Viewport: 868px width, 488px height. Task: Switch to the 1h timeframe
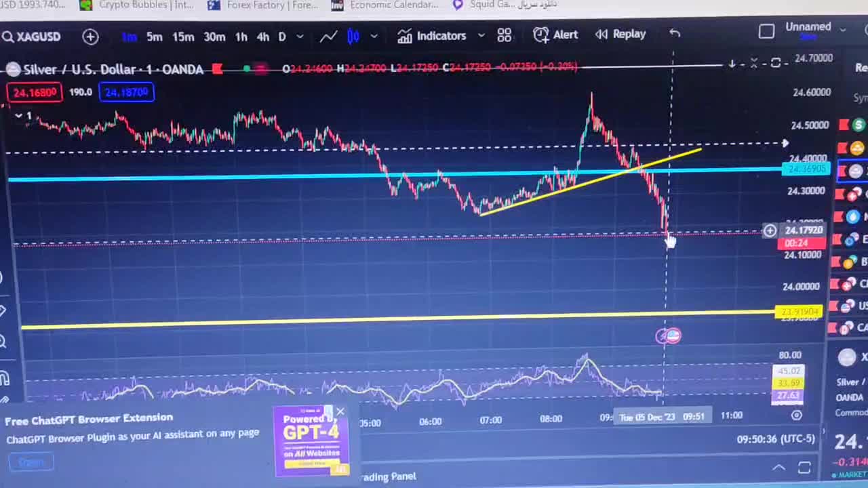click(241, 37)
